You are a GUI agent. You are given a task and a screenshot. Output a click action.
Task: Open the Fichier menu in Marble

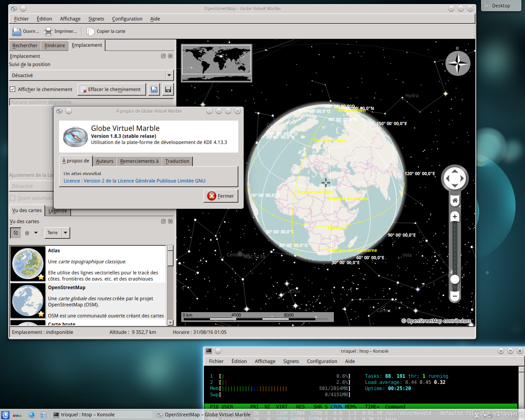21,19
